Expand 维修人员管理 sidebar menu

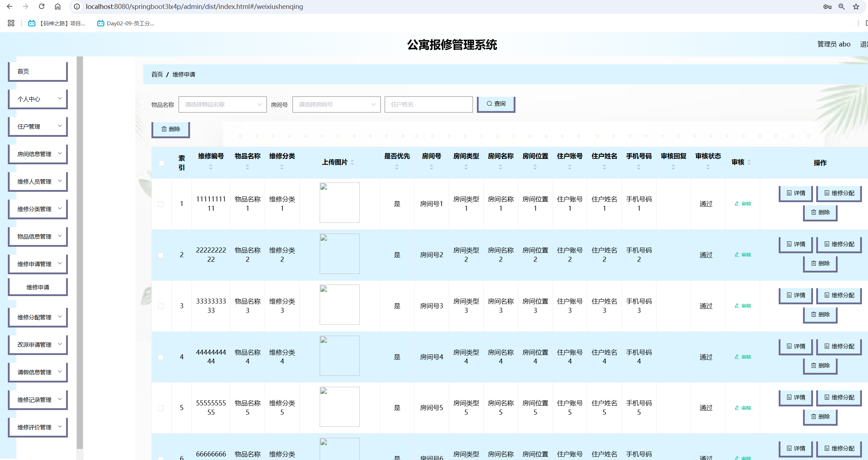(38, 181)
